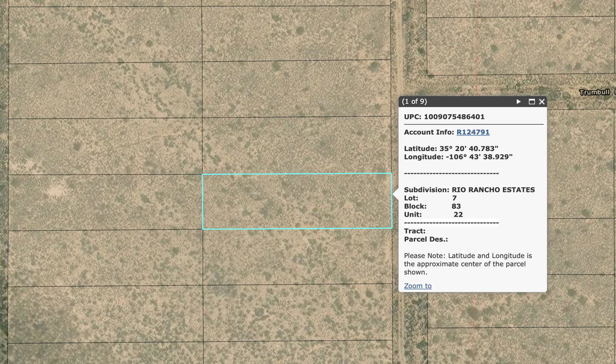The image size is (616, 364).
Task: Close the parcel info popup
Action: 542,102
